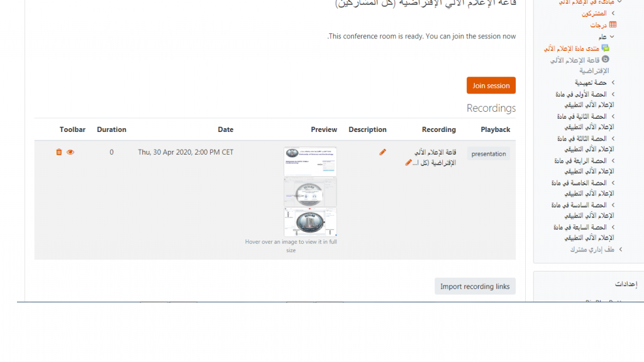
Task: Expand الحصة الخامسة section chevron
Action: [613, 183]
